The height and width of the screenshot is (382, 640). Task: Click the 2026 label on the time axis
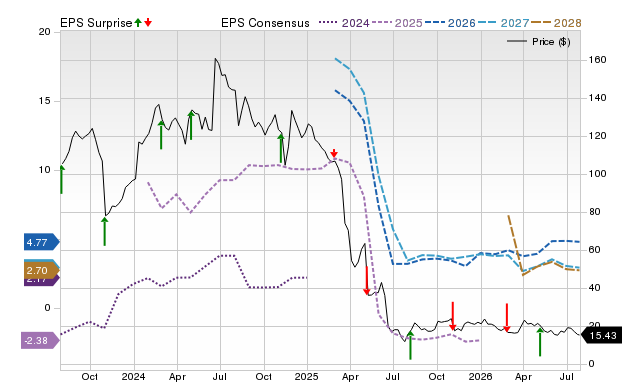coord(481,376)
